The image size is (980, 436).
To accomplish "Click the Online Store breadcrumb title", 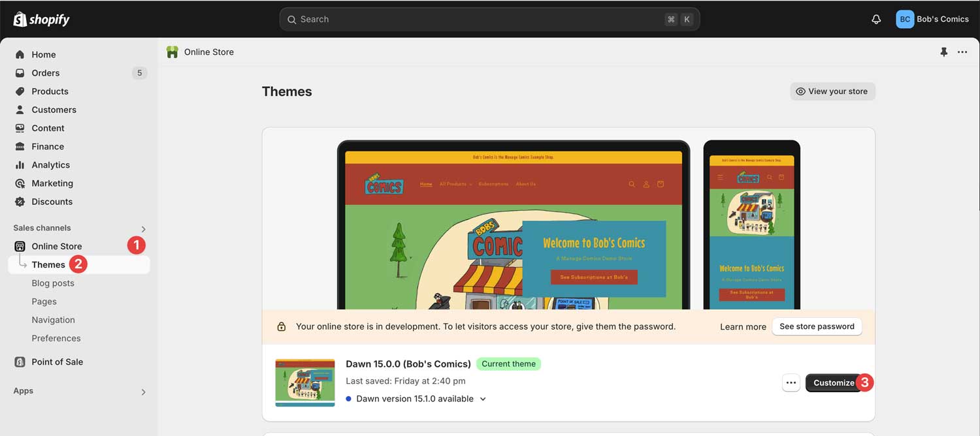I will click(209, 52).
